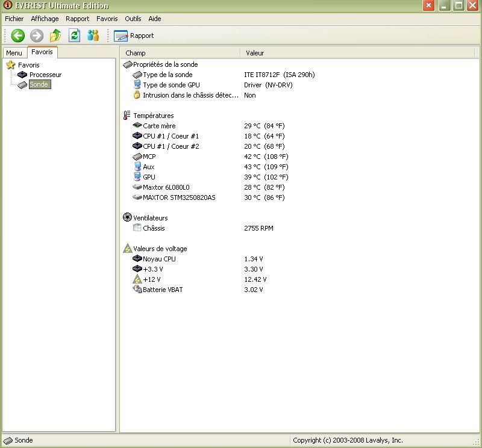Viewport: 482px width, 448px height.
Task: Click the Up level arrow toolbar icon
Action: tap(55, 36)
